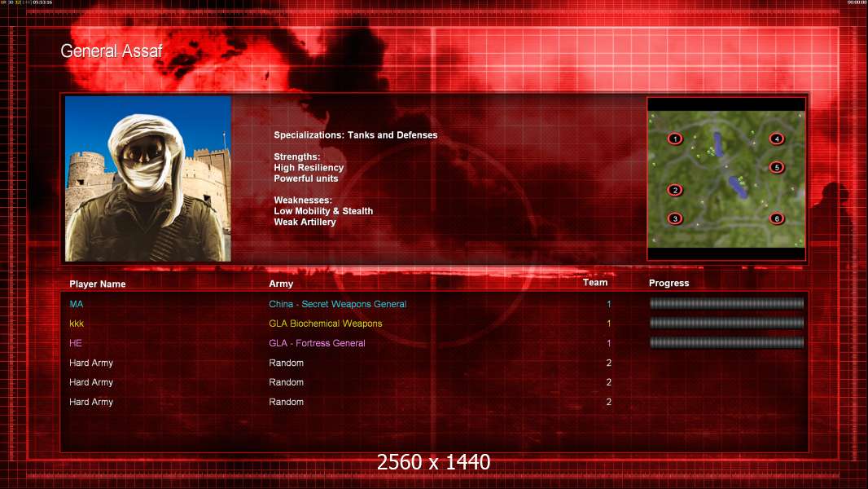868x489 pixels.
Task: Click the progress bar for player kkk
Action: click(x=726, y=323)
